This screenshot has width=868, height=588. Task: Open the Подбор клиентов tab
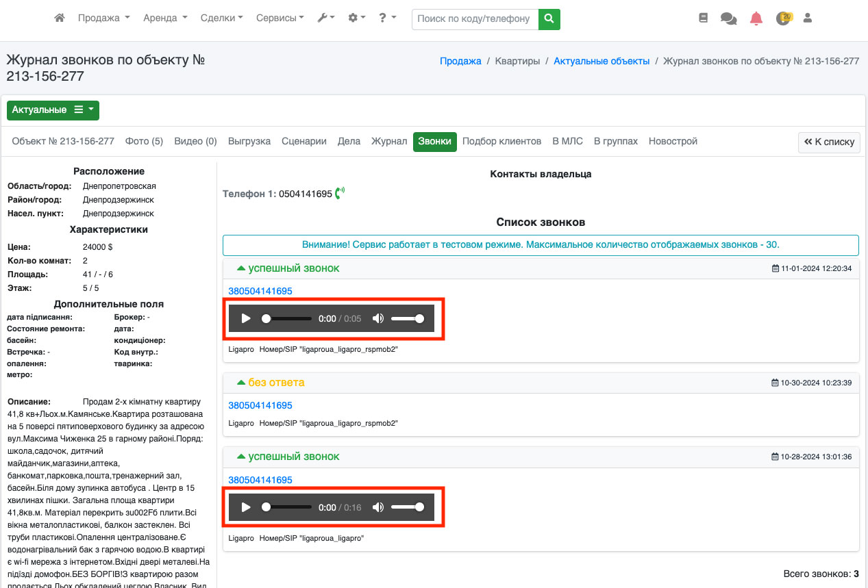[x=501, y=142]
